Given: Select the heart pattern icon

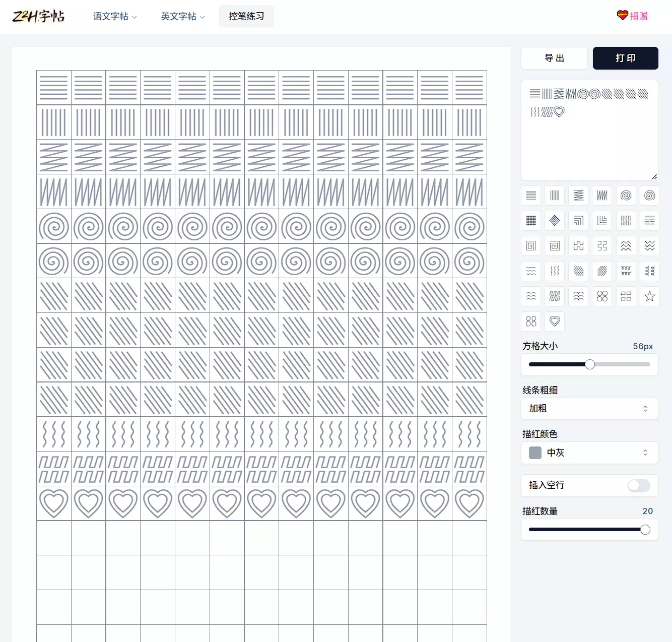Looking at the screenshot, I should (x=555, y=322).
